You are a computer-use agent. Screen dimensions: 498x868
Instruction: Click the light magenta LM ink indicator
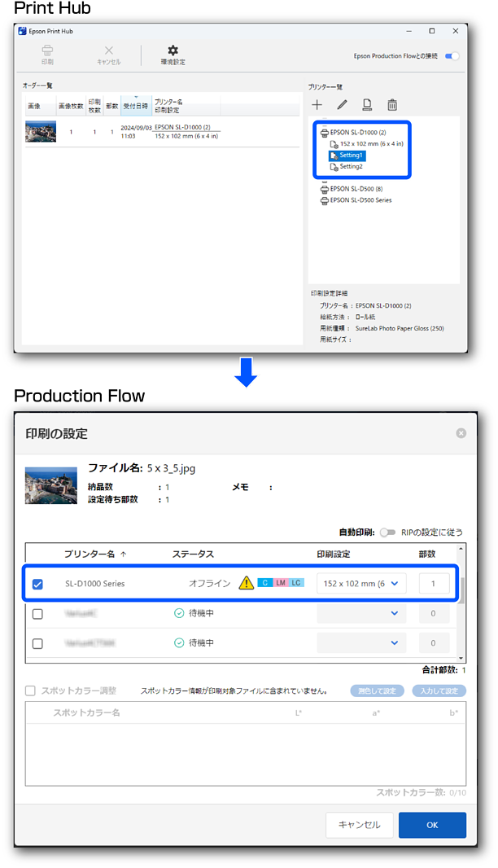click(x=280, y=583)
